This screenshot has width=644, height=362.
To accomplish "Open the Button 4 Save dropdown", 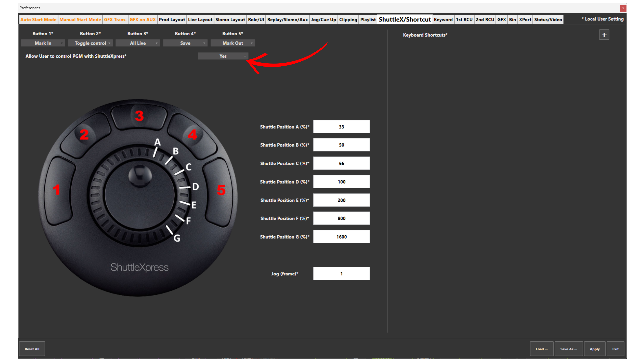I will click(185, 43).
